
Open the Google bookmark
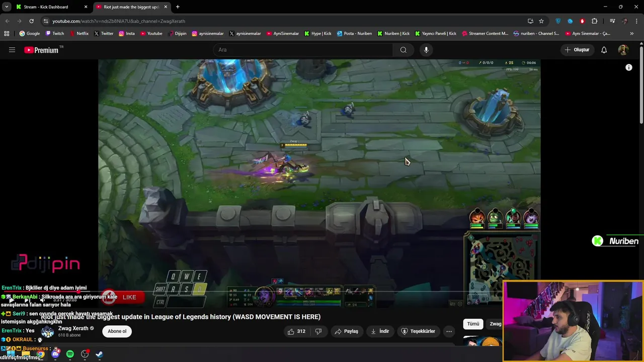point(30,34)
